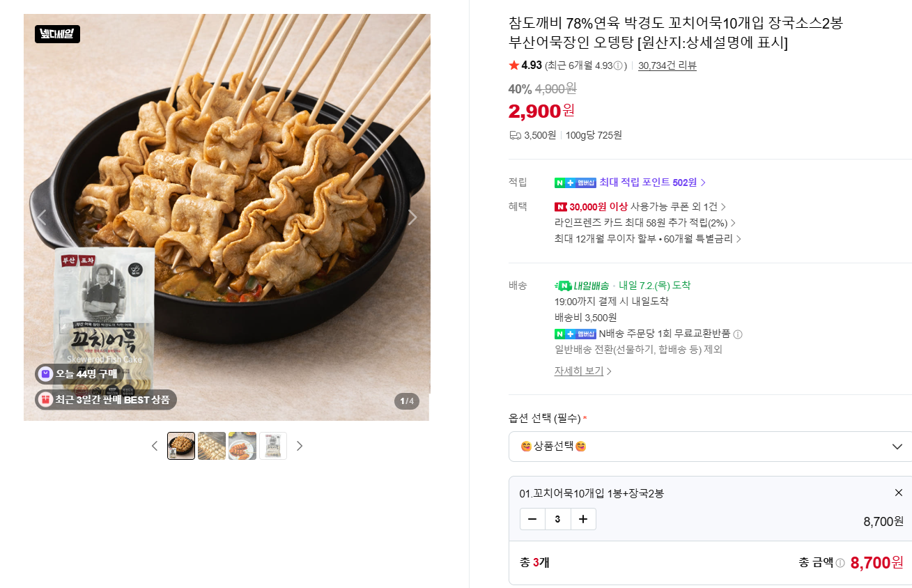Increase quantity with the plus button
This screenshot has width=912, height=588.
583,519
